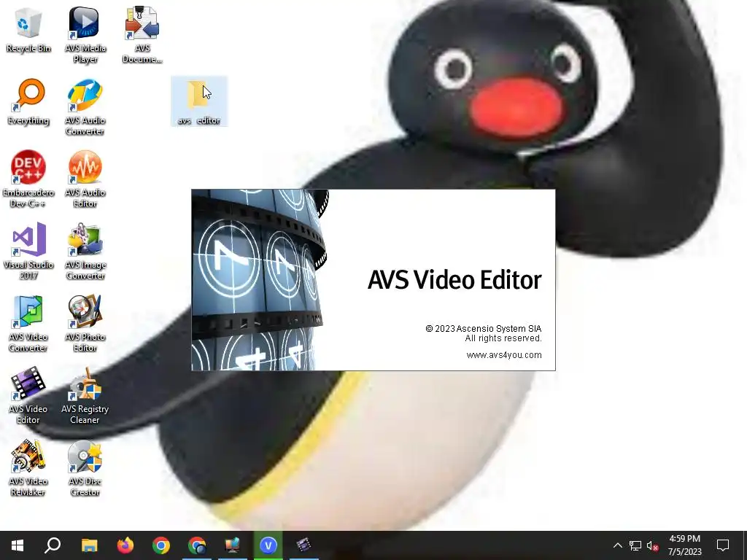Open AVS Image Converter shortcut
Viewport: 747px width, 560px height.
pyautogui.click(x=85, y=251)
